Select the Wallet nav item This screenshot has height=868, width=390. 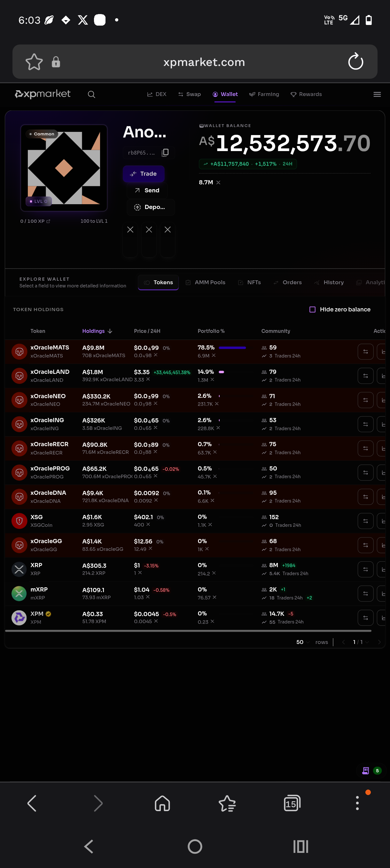[x=225, y=94]
